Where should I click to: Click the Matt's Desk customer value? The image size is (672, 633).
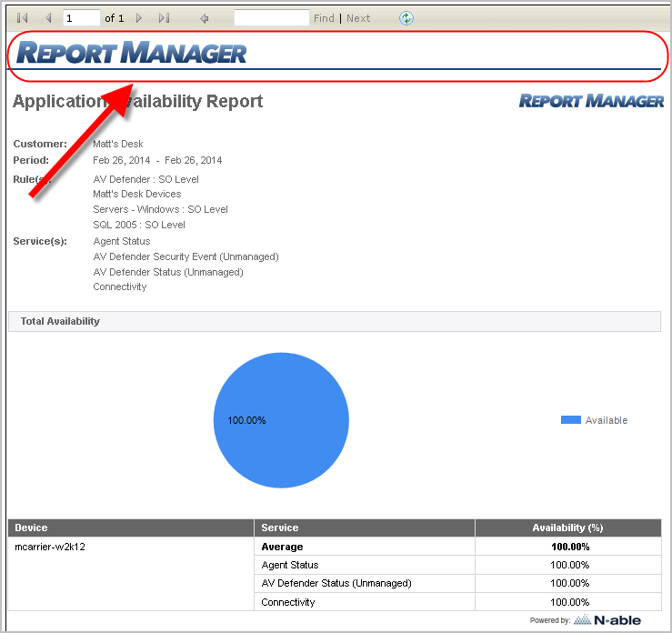coord(118,144)
